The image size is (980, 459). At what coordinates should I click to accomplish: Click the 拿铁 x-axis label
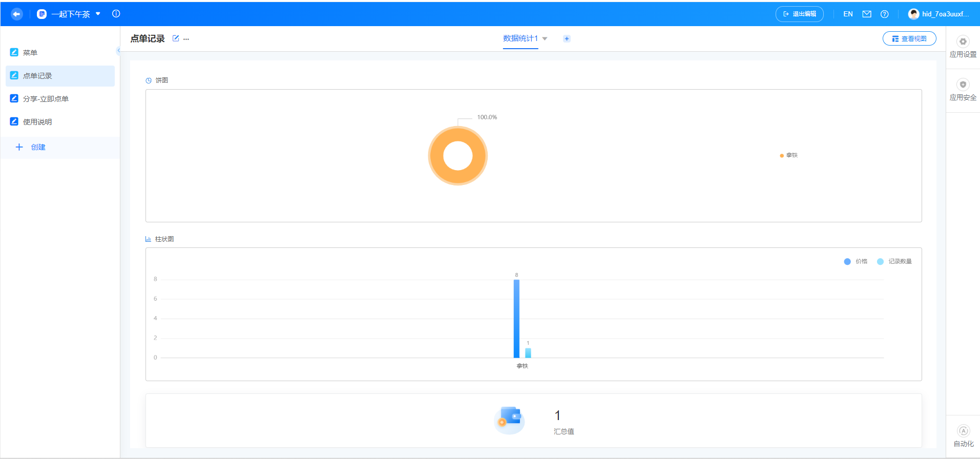522,366
